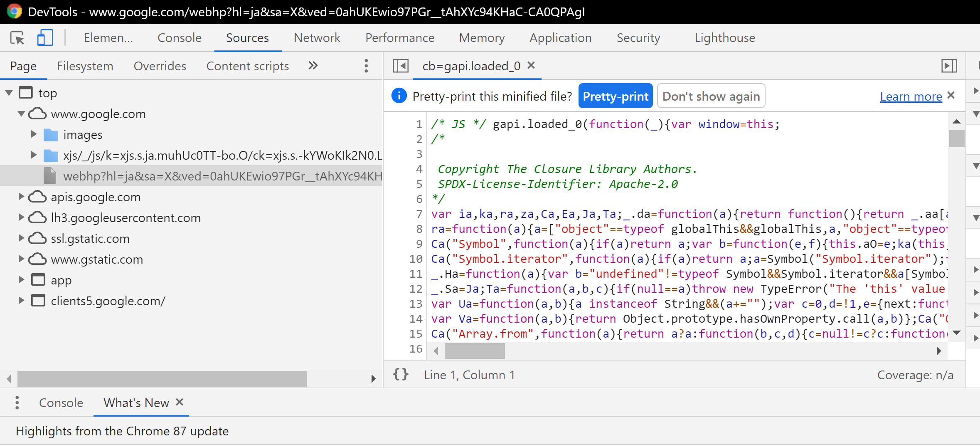Open the Application panel tab
Screen dimensions: 980x447
coord(560,38)
